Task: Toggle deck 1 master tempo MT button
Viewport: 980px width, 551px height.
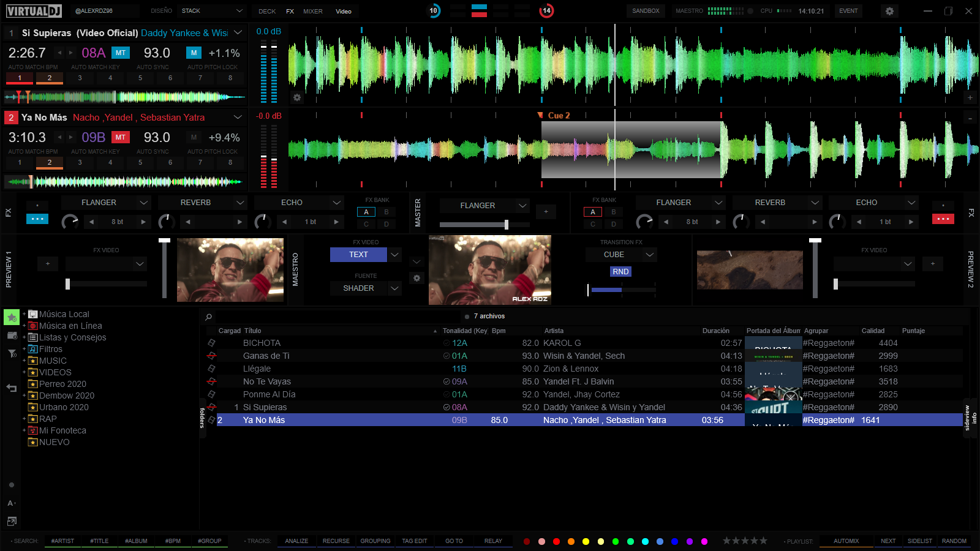Action: (x=121, y=53)
